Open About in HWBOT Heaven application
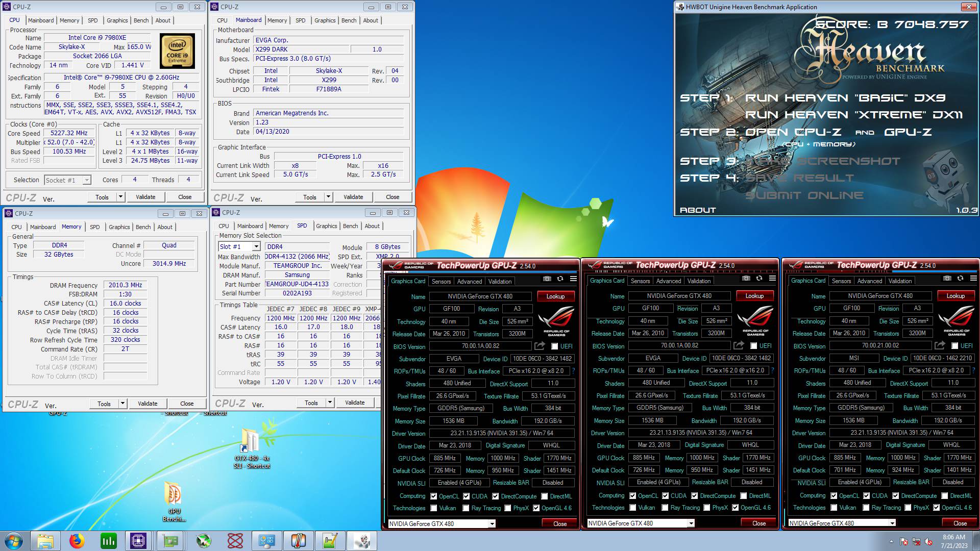 (x=698, y=210)
